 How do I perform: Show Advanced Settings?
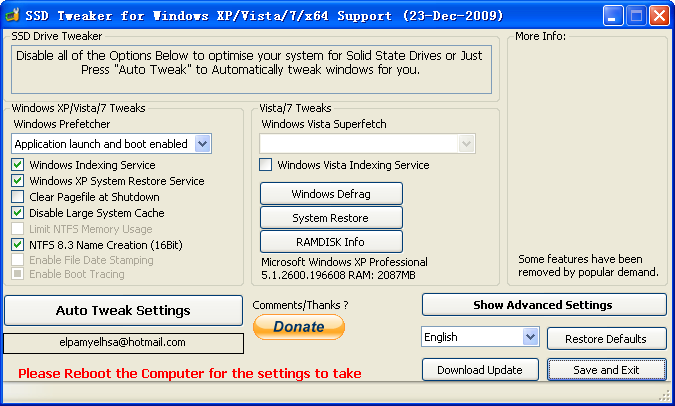[x=544, y=305]
